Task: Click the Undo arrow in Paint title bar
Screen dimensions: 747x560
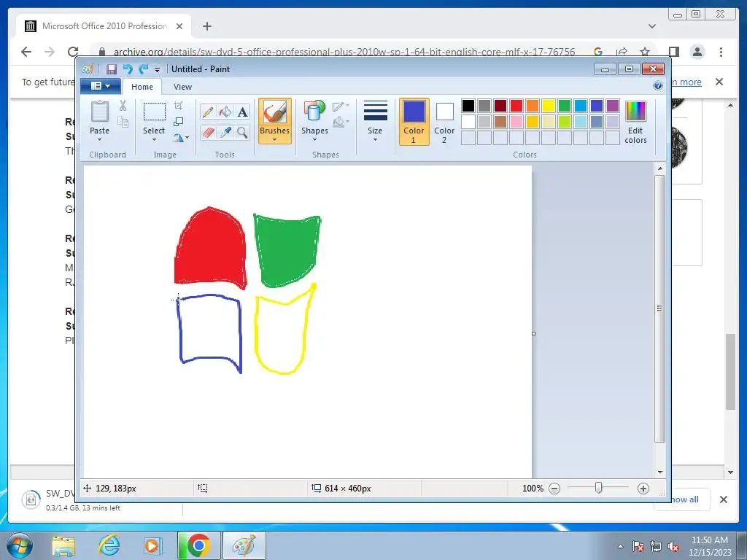Action: pos(128,69)
